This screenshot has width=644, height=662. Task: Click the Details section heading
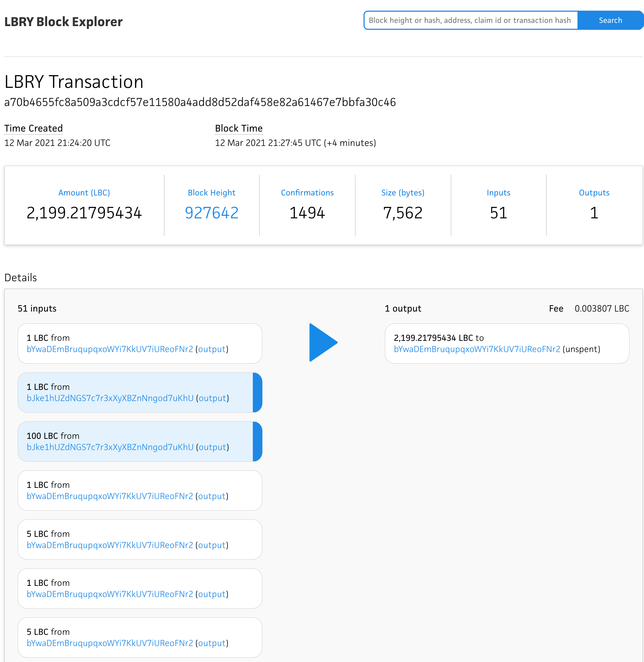21,277
